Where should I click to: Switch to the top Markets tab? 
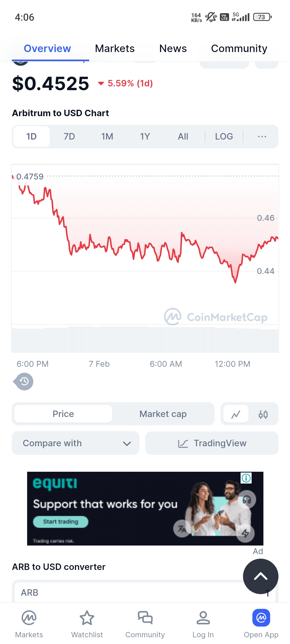point(115,49)
